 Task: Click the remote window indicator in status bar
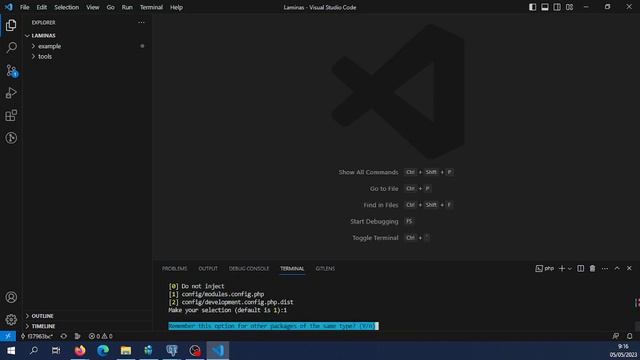tap(8, 336)
